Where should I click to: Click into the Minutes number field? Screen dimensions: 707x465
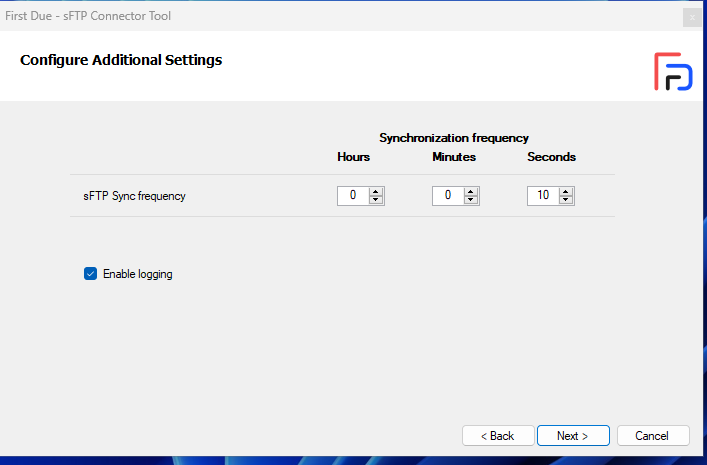click(448, 196)
